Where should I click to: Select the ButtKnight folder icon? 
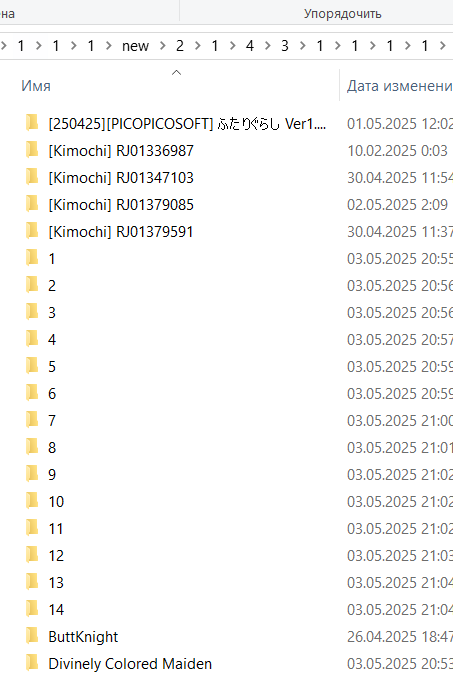tap(32, 636)
